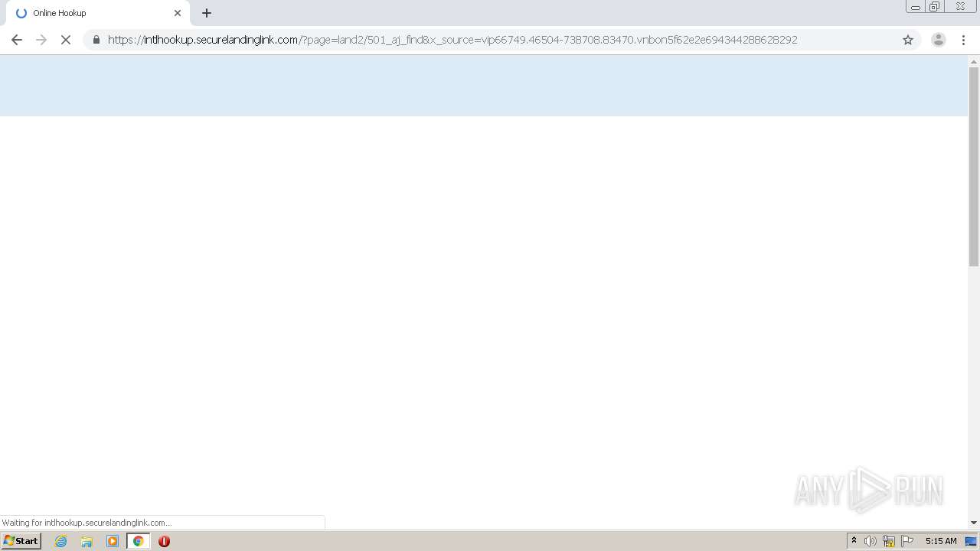Select the Online Hookup tab

(x=97, y=13)
